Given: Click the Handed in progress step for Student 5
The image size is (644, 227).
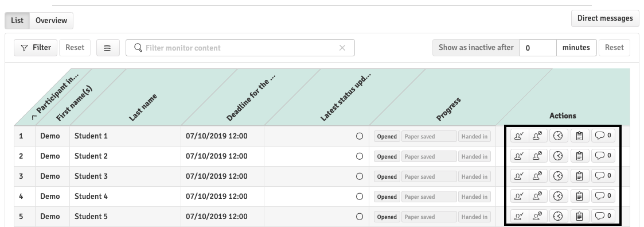Looking at the screenshot, I should click(x=474, y=217).
